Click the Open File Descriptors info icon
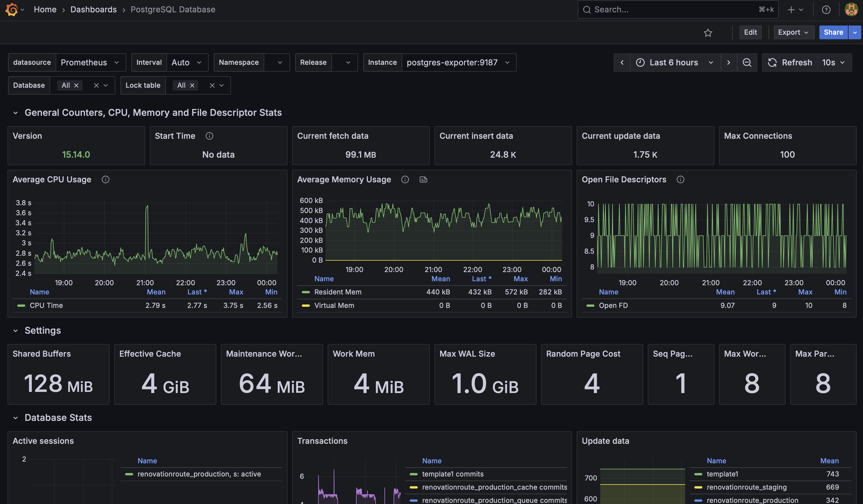The width and height of the screenshot is (863, 504). [x=681, y=179]
